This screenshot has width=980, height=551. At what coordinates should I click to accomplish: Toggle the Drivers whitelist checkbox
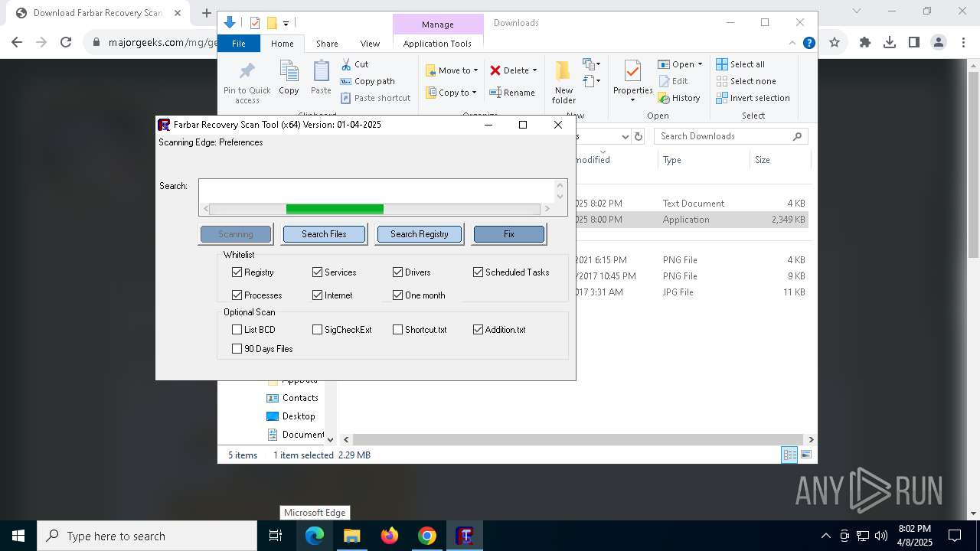click(x=397, y=272)
